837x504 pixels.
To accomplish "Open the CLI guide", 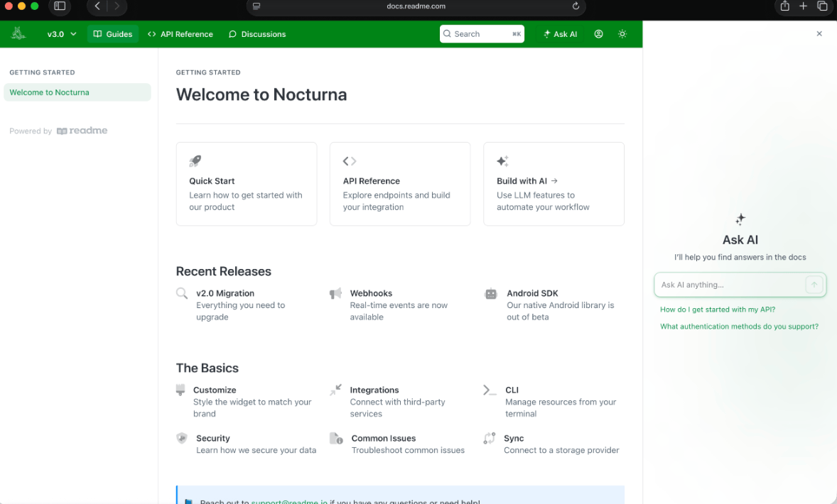I will click(x=512, y=390).
